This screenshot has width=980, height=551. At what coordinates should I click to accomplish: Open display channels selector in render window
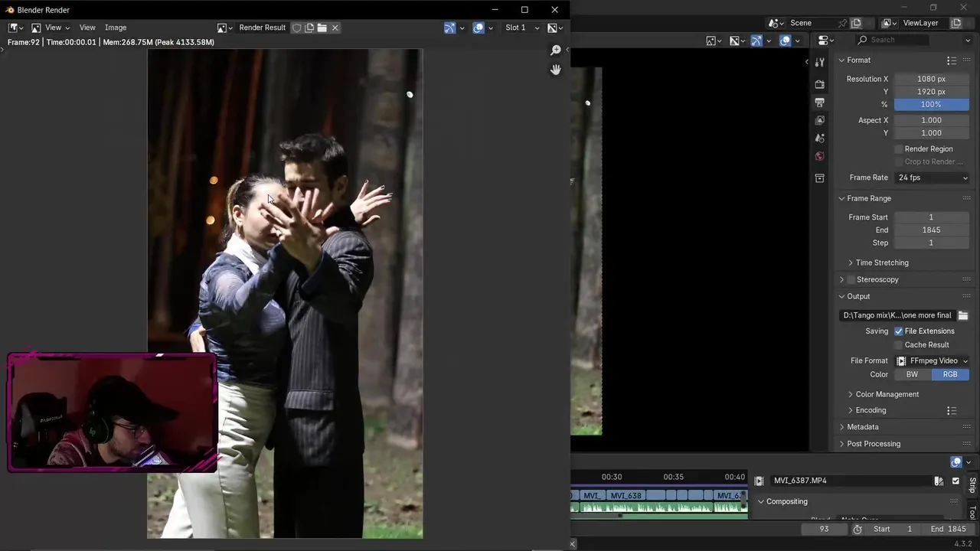click(x=555, y=28)
